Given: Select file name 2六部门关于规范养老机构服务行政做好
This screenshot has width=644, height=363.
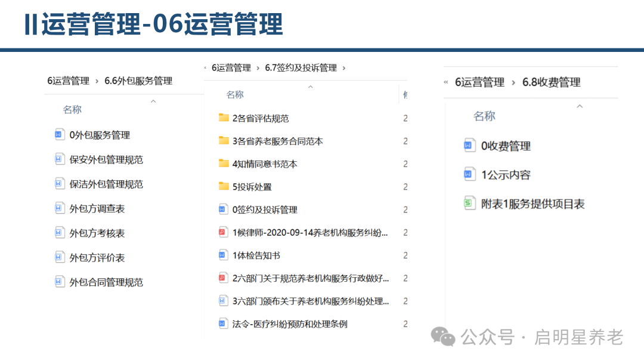Looking at the screenshot, I should click(x=311, y=279).
